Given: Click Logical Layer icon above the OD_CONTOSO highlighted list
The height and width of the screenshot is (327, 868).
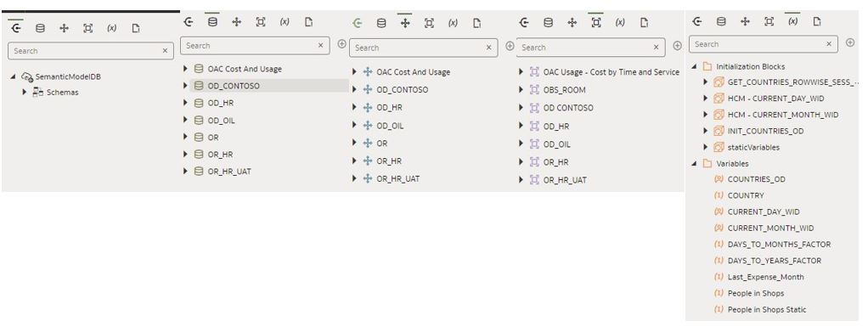Looking at the screenshot, I should coord(236,22).
